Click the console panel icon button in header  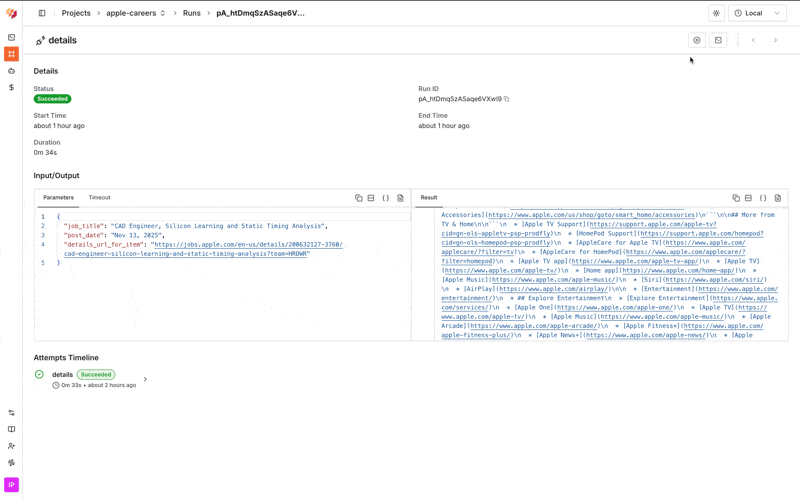(x=718, y=40)
